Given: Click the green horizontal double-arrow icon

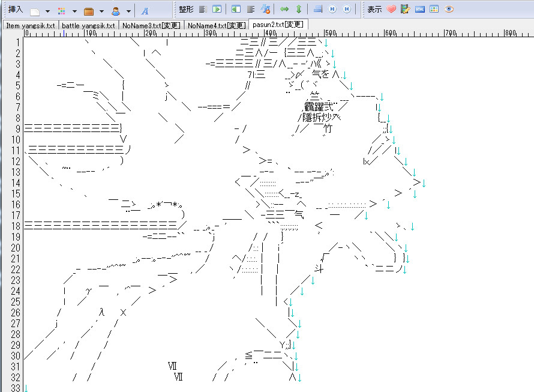Looking at the screenshot, I should [284, 10].
